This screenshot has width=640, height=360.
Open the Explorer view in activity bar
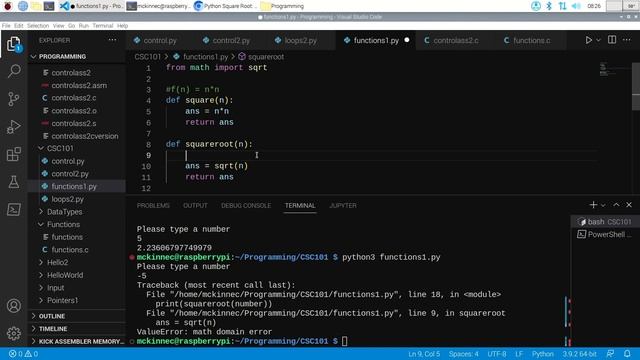pos(13,44)
